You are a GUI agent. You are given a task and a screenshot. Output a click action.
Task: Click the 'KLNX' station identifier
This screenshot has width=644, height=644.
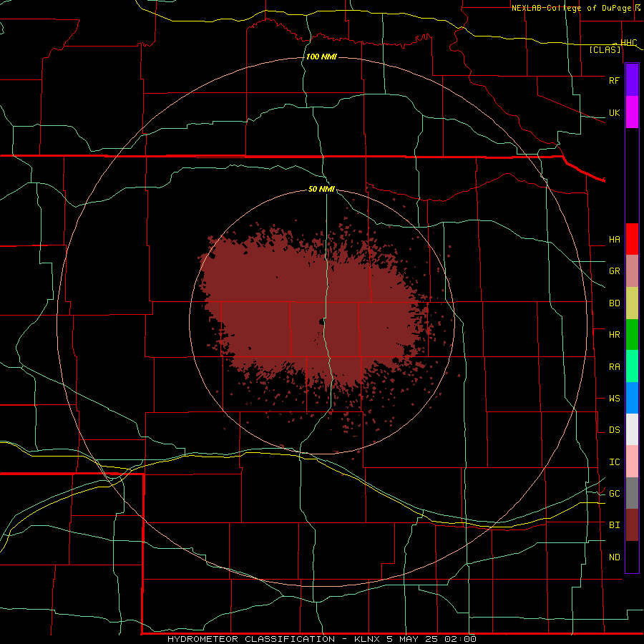[367, 639]
